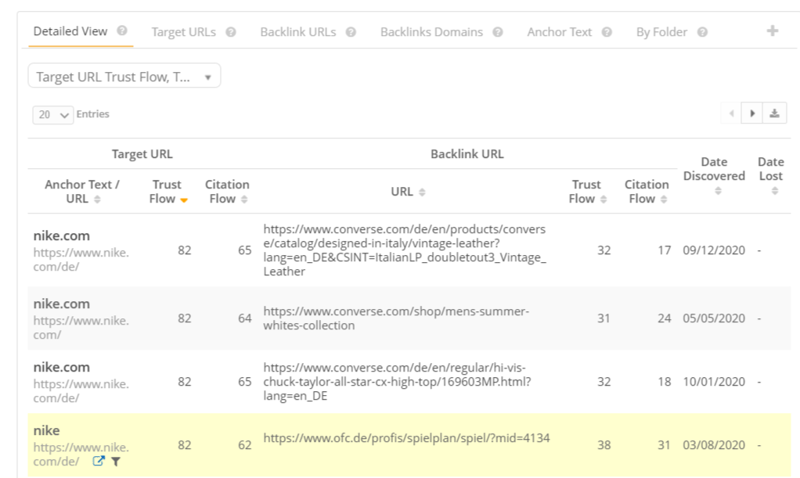Switch to By Folder tab
This screenshot has height=478, width=800.
click(662, 32)
